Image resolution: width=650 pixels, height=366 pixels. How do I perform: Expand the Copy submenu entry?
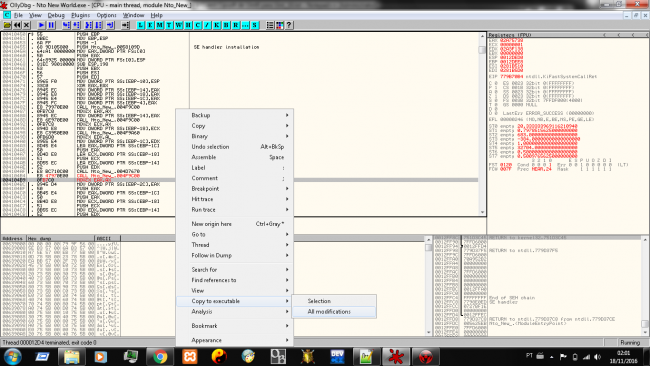tap(235, 126)
